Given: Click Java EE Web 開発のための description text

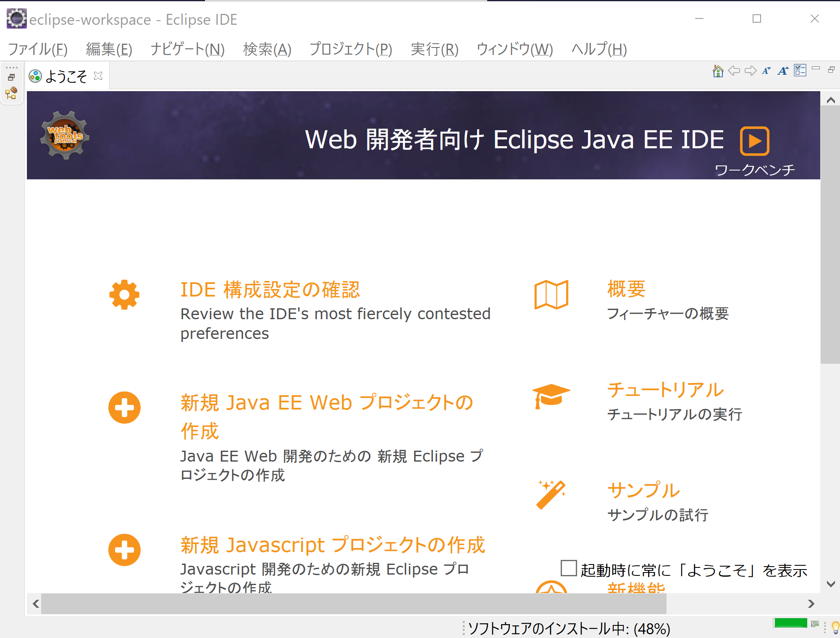Looking at the screenshot, I should click(332, 465).
